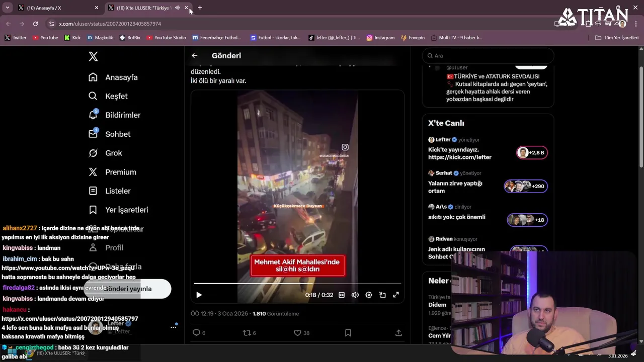Toggle video captions button

click(x=342, y=295)
